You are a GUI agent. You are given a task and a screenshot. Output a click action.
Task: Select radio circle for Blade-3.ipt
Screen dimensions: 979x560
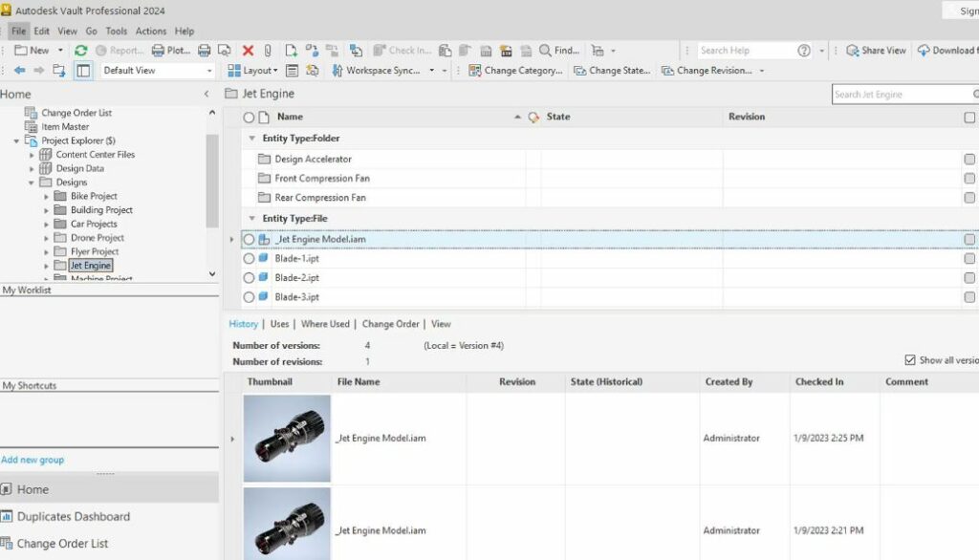249,297
